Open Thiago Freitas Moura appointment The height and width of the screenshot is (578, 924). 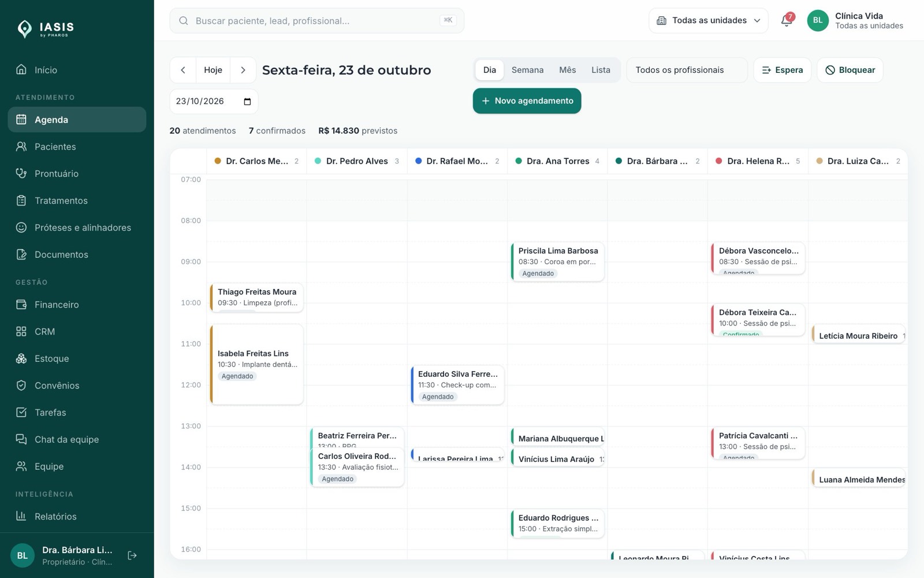[257, 298]
